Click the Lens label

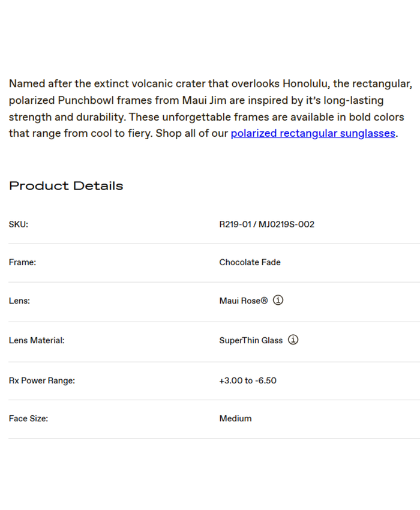pyautogui.click(x=19, y=301)
